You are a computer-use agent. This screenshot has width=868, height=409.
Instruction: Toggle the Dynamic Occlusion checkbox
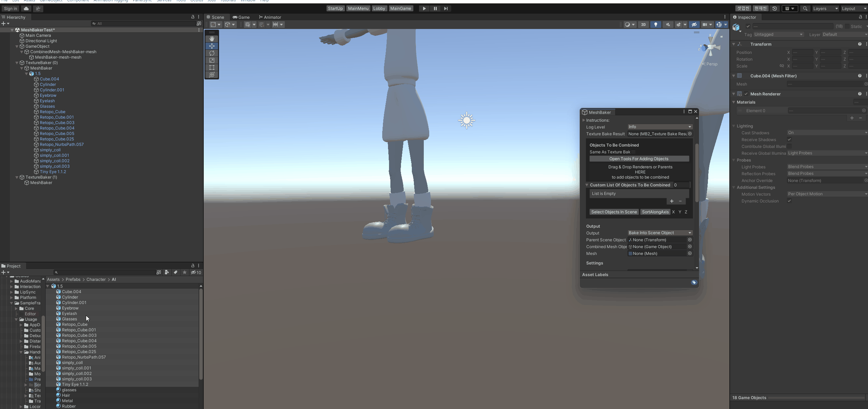coord(789,201)
